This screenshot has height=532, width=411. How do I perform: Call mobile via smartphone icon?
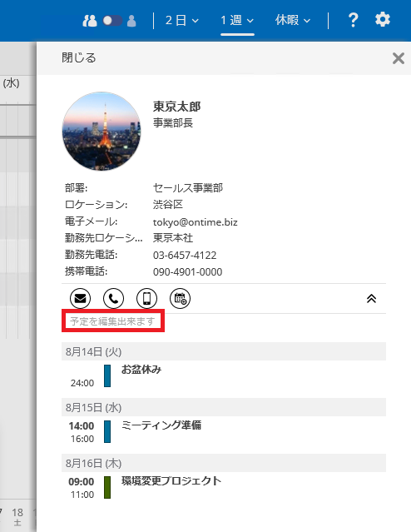[146, 299]
